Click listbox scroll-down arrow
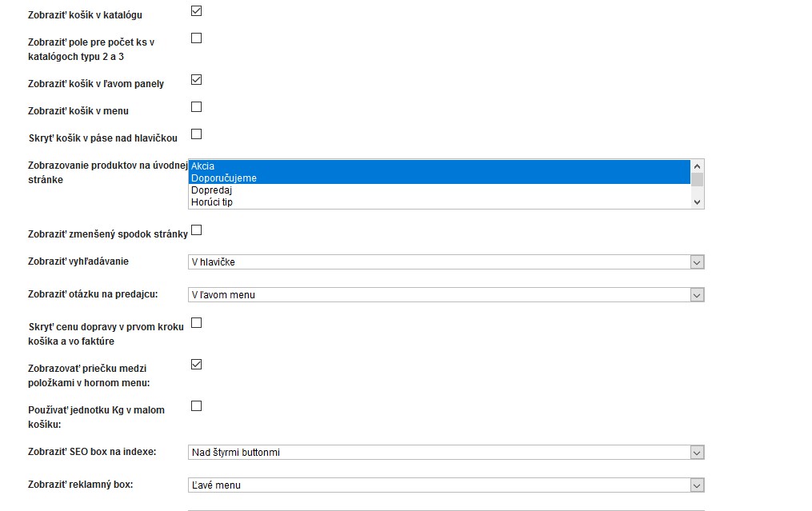The height and width of the screenshot is (511, 812). coord(698,202)
